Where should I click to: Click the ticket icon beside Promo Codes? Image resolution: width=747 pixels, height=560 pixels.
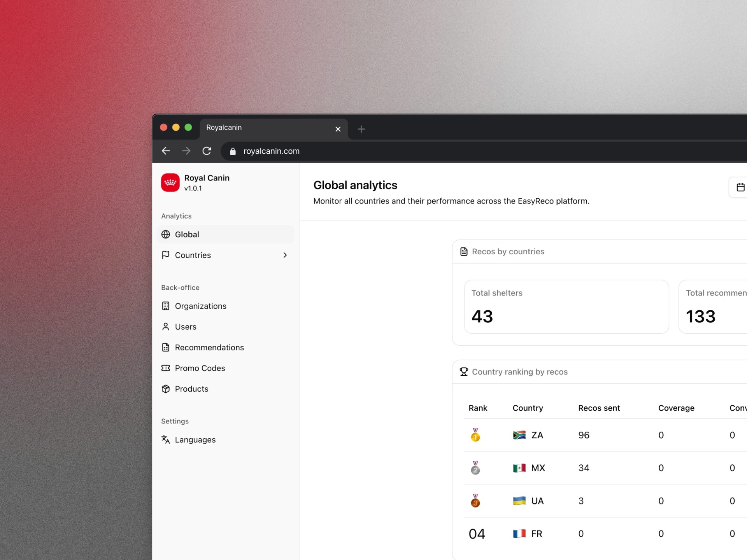point(166,368)
